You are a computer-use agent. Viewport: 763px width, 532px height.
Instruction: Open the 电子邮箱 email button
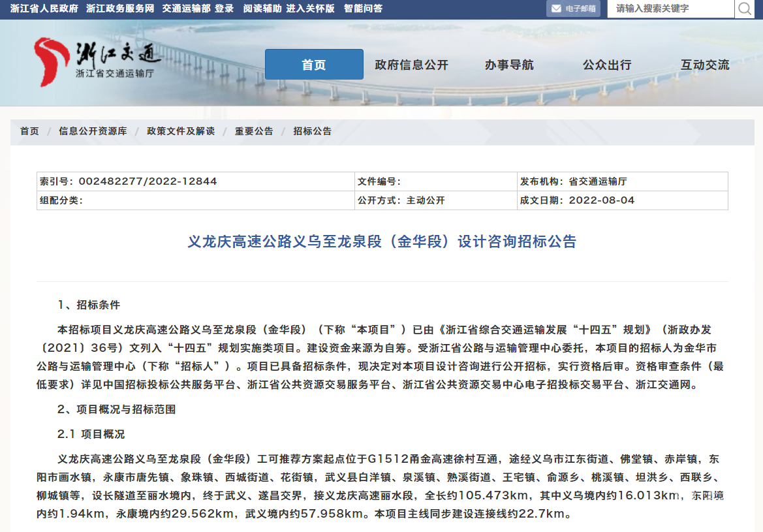[x=573, y=9]
